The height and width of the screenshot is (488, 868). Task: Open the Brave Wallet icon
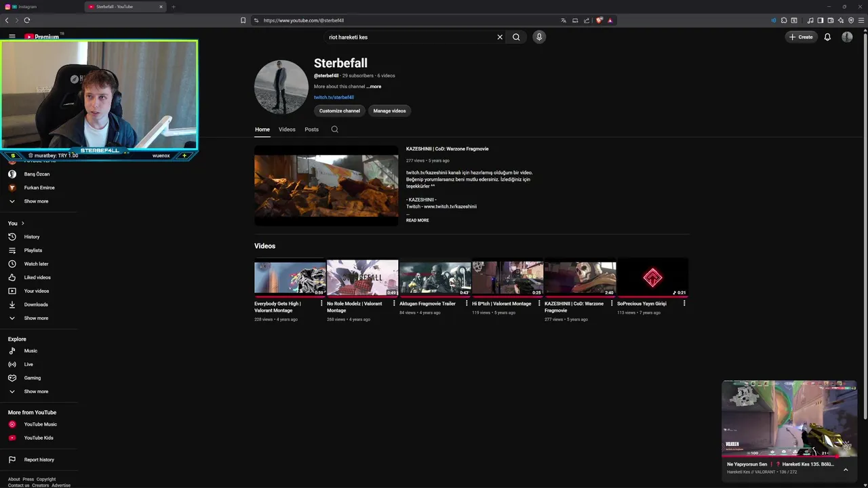point(830,20)
